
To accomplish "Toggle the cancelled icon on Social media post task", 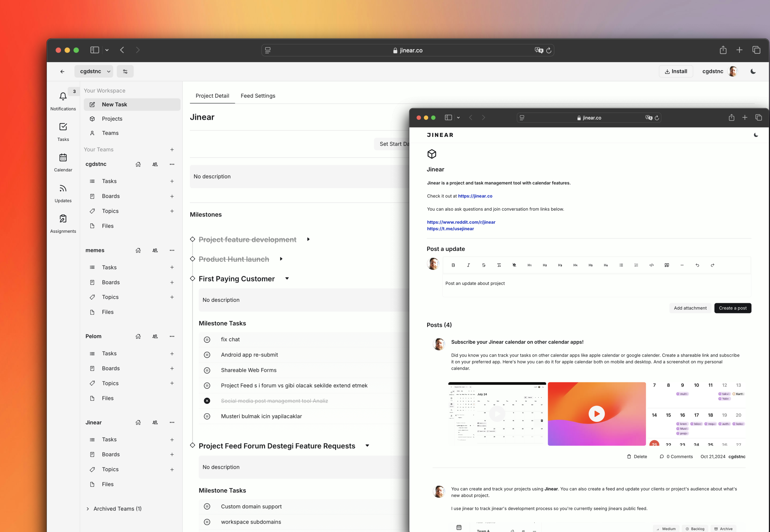I will pyautogui.click(x=207, y=401).
